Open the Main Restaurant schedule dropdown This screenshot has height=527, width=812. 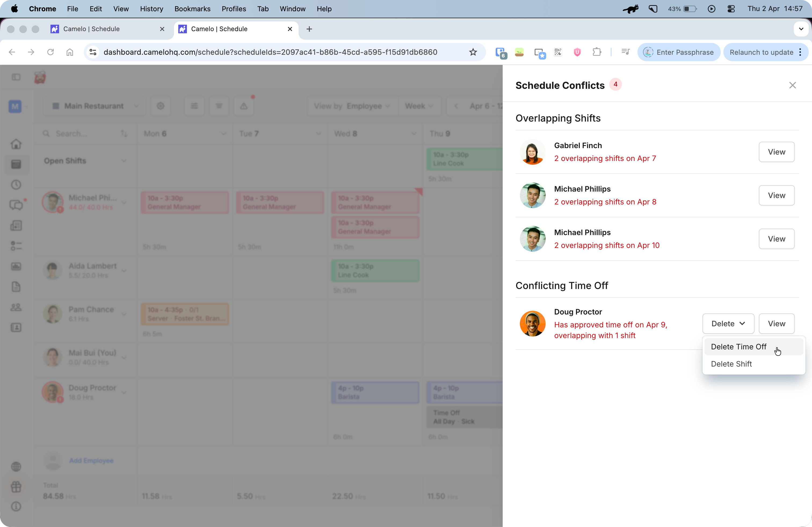click(95, 106)
